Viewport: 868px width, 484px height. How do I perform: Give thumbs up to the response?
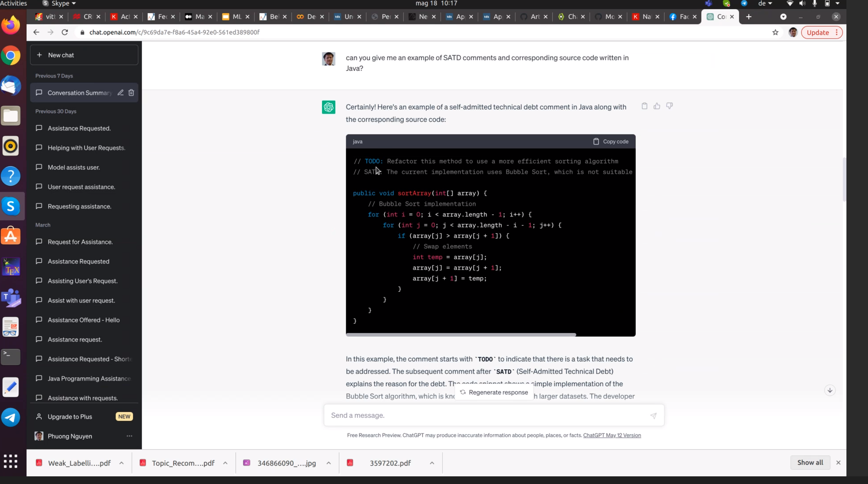coord(657,106)
